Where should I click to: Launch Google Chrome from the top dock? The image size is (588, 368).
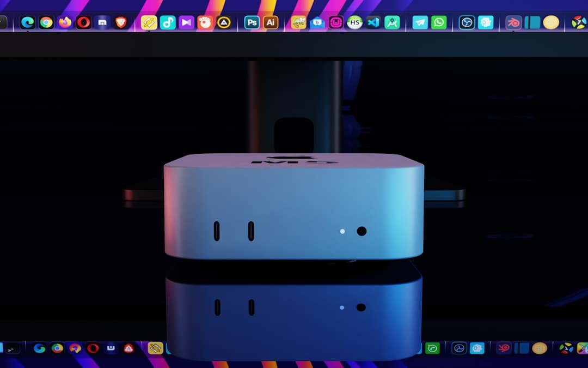46,22
